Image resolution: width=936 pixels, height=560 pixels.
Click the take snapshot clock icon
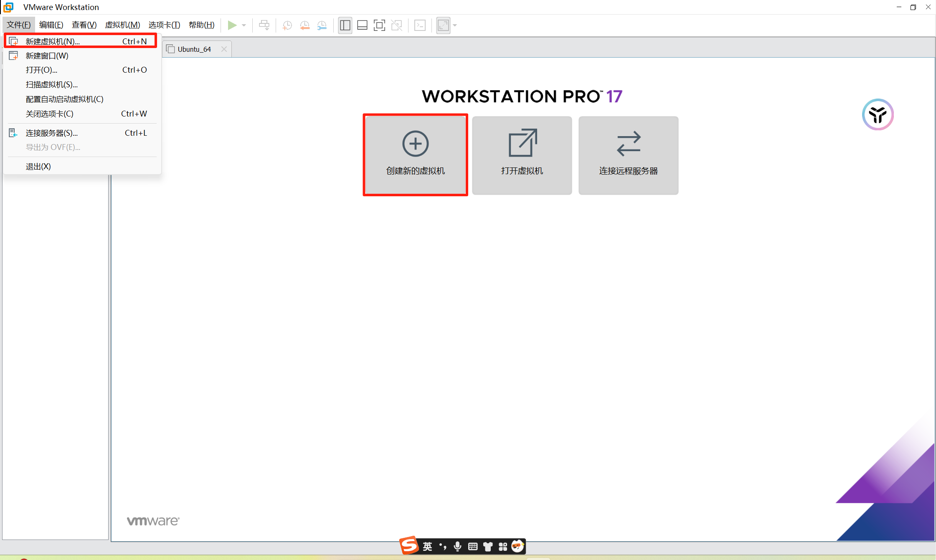(287, 25)
